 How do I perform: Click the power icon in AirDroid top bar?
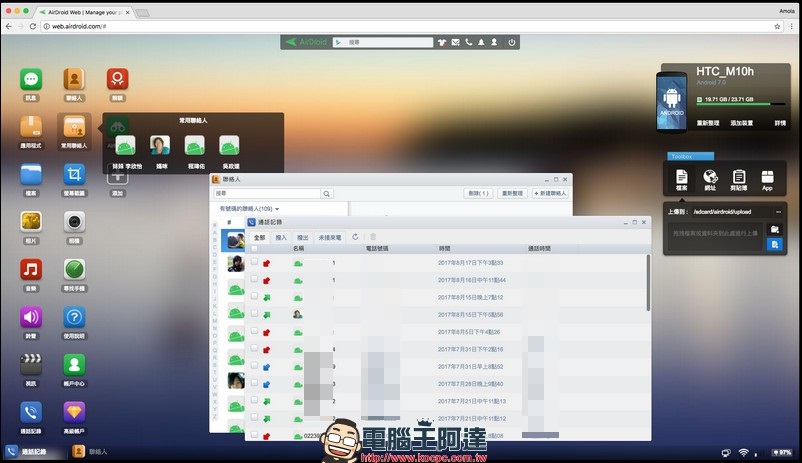click(x=511, y=42)
